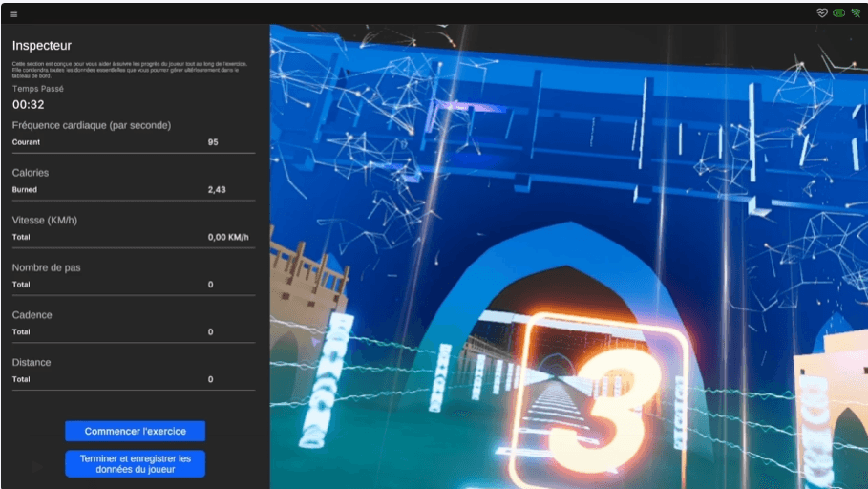
Task: Click the Courant heart rate label
Action: click(26, 142)
